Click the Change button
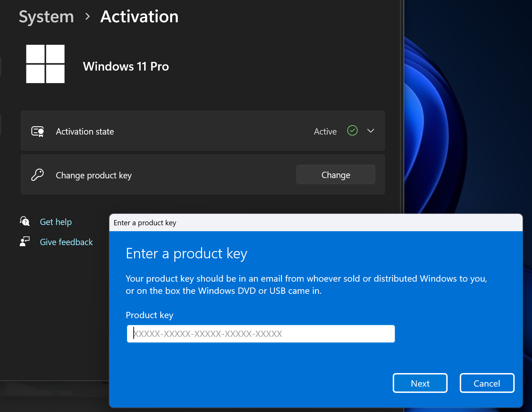532x412 pixels. pos(335,175)
